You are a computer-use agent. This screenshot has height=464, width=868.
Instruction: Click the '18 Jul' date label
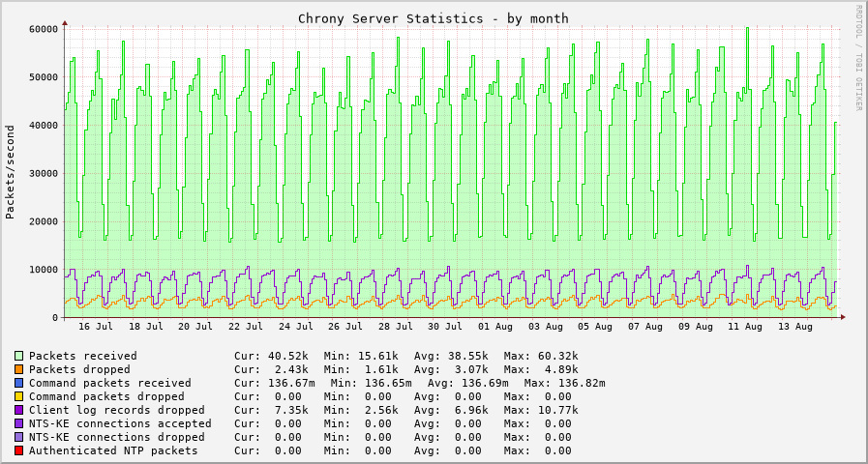pos(145,327)
